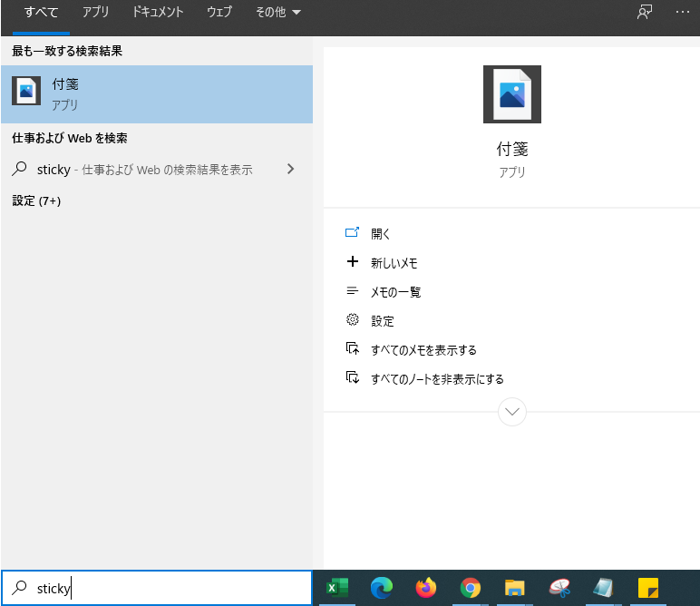The height and width of the screenshot is (606, 700).
Task: Open the notepad icon on taskbar
Action: click(604, 588)
